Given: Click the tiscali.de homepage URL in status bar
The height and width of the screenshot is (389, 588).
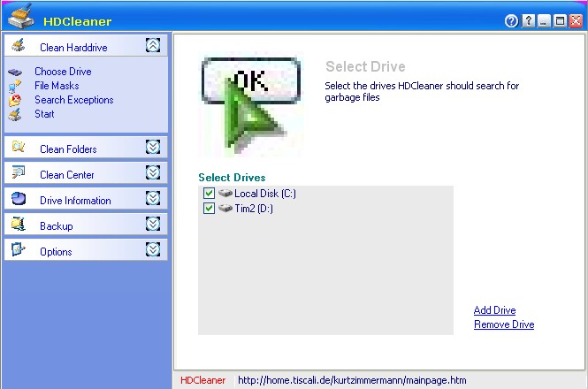Looking at the screenshot, I should [x=352, y=380].
